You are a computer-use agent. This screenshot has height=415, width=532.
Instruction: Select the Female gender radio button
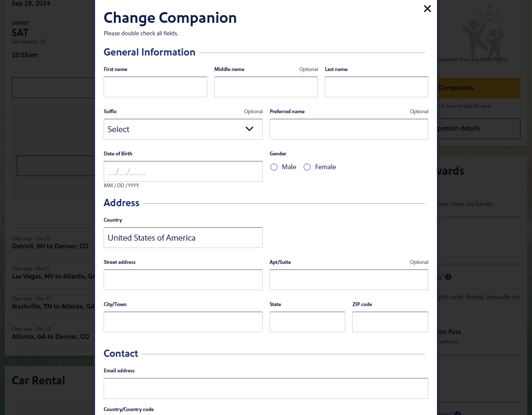[307, 167]
